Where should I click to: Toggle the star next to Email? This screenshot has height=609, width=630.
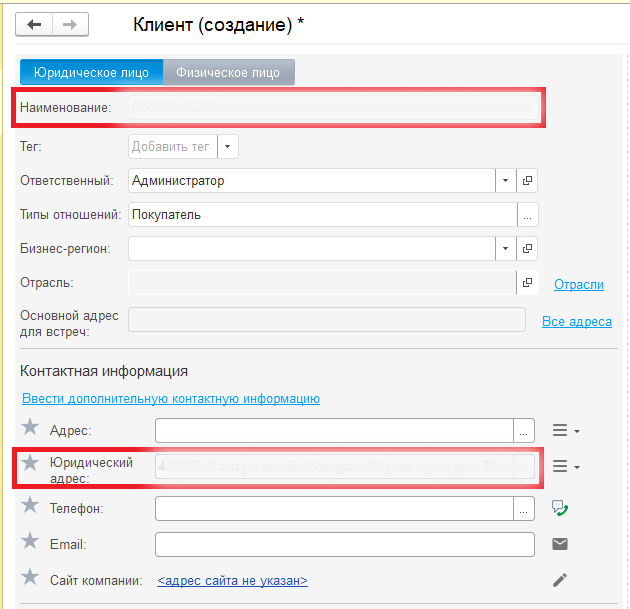[30, 544]
